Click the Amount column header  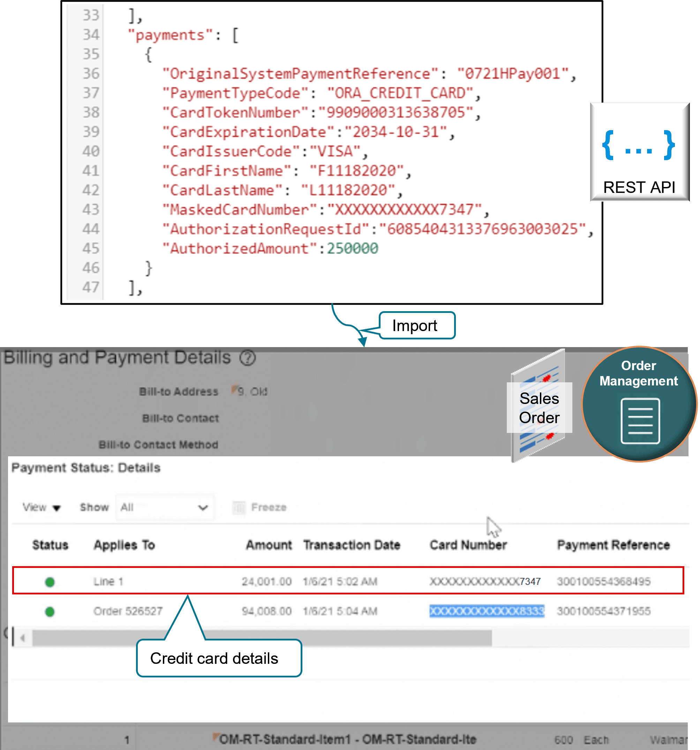click(269, 545)
